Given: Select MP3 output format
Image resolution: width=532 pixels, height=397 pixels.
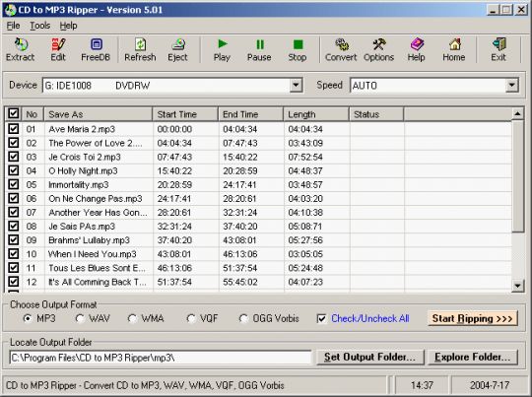Looking at the screenshot, I should 28,318.
